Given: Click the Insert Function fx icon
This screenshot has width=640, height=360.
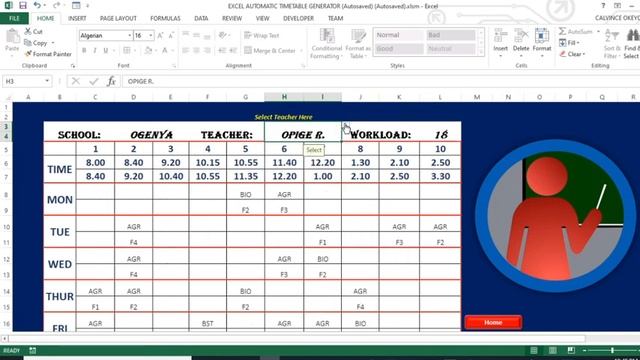Looking at the screenshot, I should click(111, 81).
